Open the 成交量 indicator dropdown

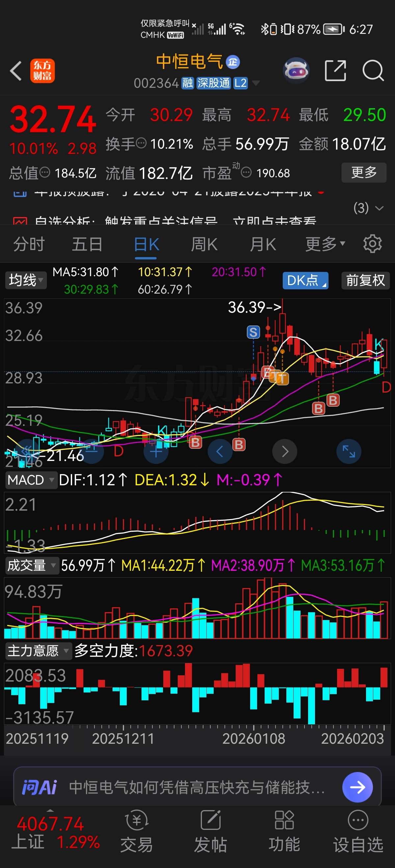(32, 565)
